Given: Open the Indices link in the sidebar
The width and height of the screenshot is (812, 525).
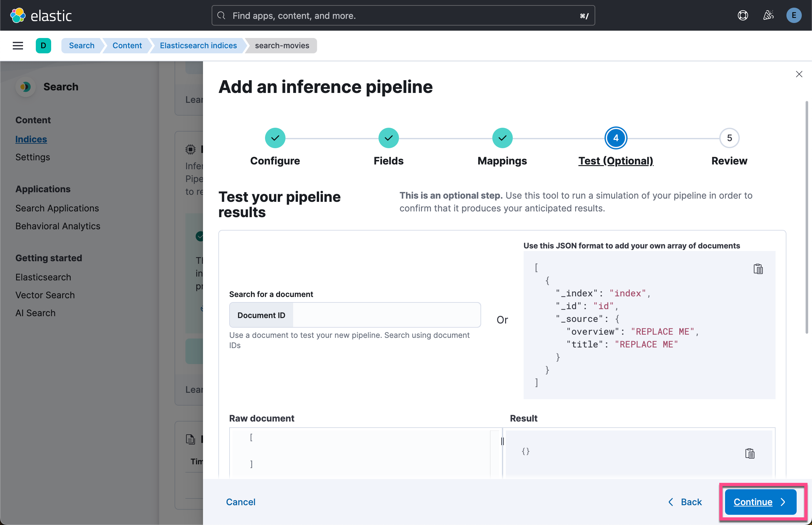Looking at the screenshot, I should [x=31, y=139].
